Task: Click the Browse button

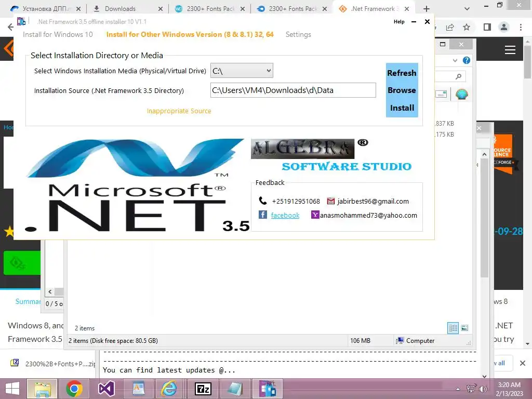Action: point(402,90)
